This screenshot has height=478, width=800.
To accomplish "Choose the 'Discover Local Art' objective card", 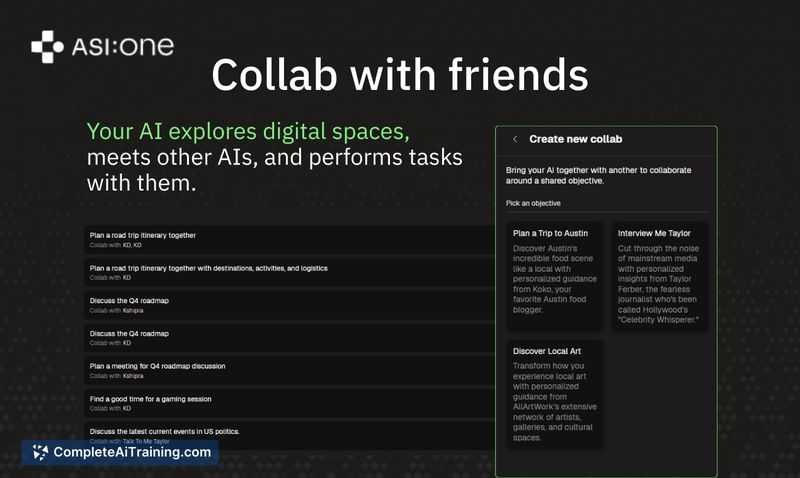I will pyautogui.click(x=555, y=394).
